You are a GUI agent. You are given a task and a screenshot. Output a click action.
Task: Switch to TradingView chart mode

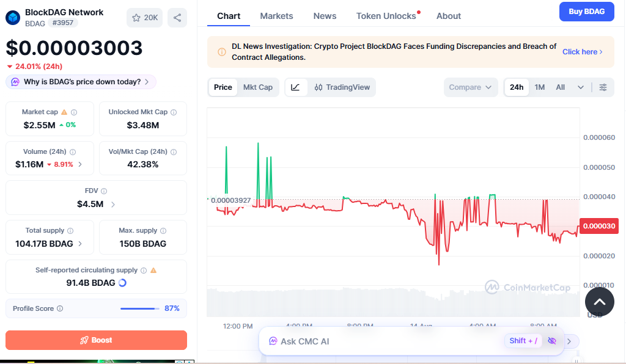click(342, 87)
